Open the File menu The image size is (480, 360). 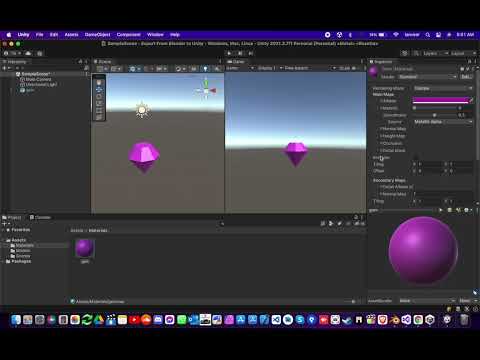tap(40, 35)
